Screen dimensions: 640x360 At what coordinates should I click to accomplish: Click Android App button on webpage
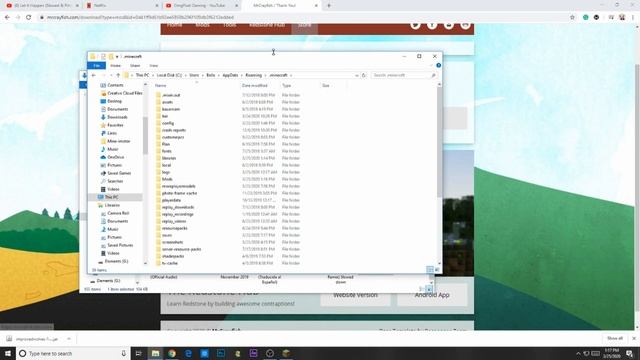(x=432, y=295)
